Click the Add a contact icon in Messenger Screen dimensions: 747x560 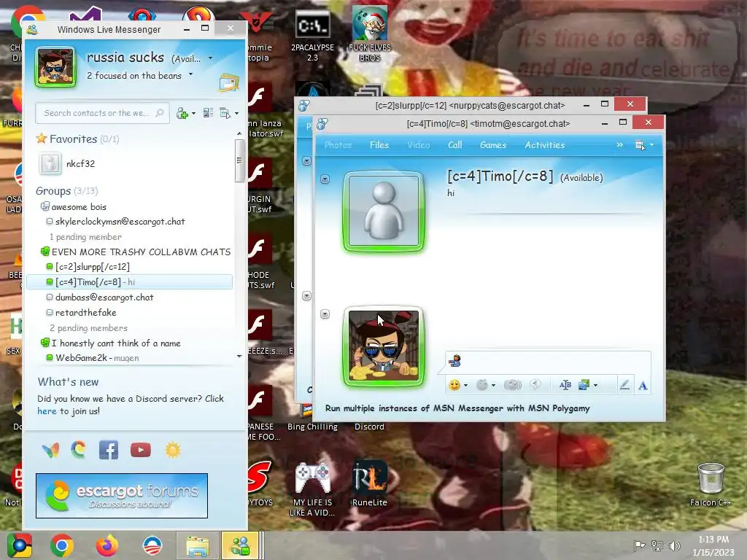pos(182,113)
